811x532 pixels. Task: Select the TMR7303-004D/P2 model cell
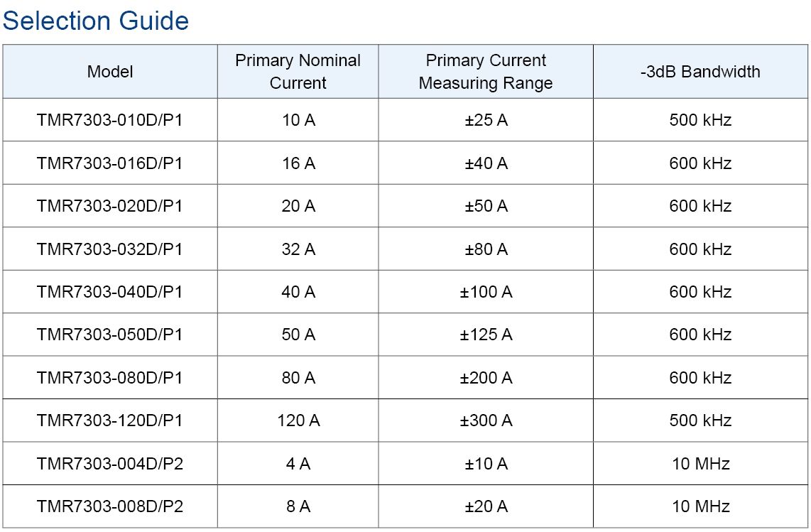coord(110,464)
